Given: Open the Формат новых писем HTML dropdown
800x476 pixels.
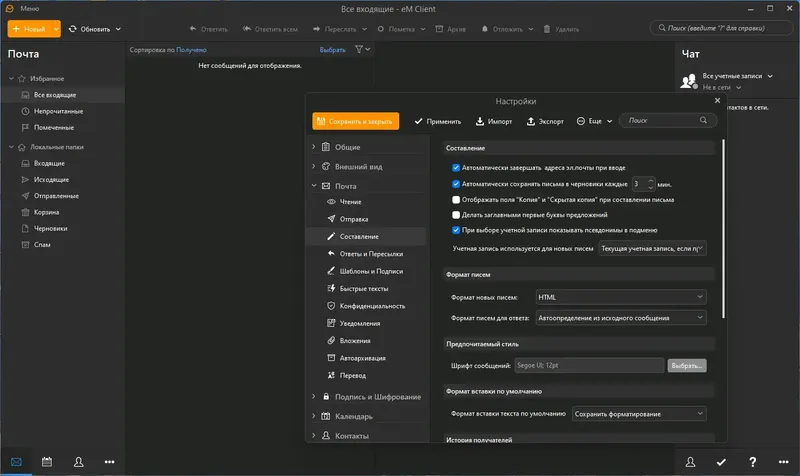Looking at the screenshot, I should tap(620, 297).
